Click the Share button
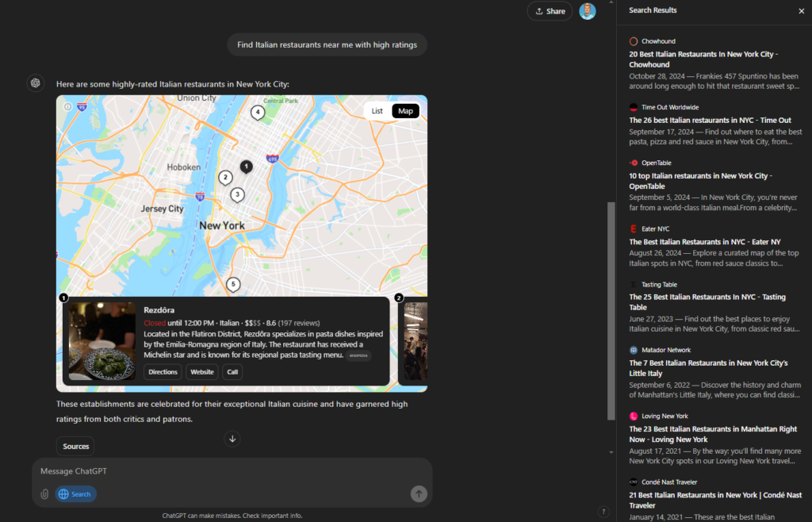Image resolution: width=812 pixels, height=522 pixels. (x=550, y=11)
